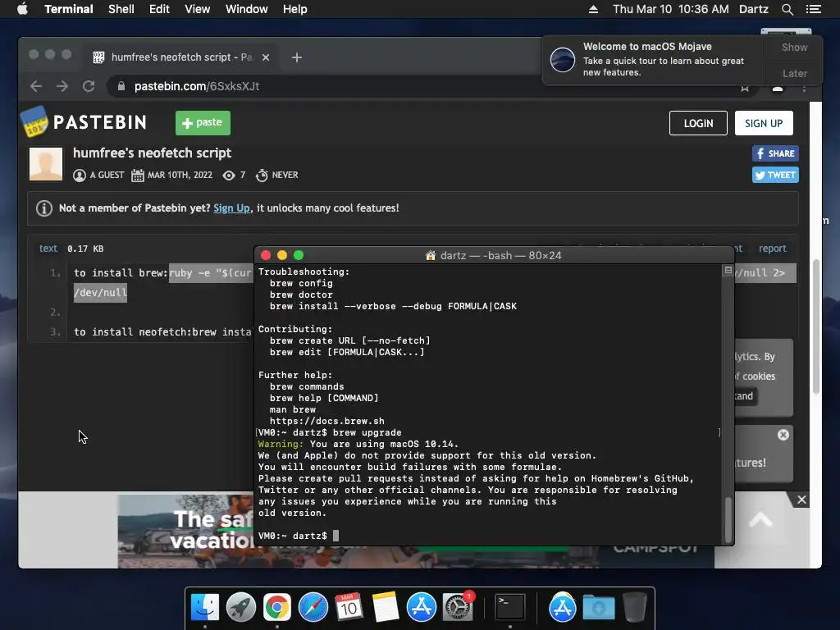This screenshot has height=630, width=840.
Task: Reload the Pastebin page
Action: (89, 86)
